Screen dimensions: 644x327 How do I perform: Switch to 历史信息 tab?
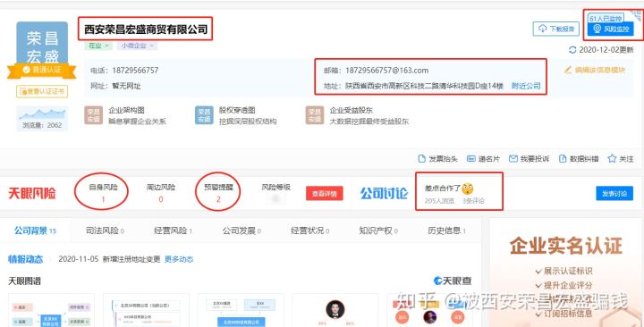446,231
